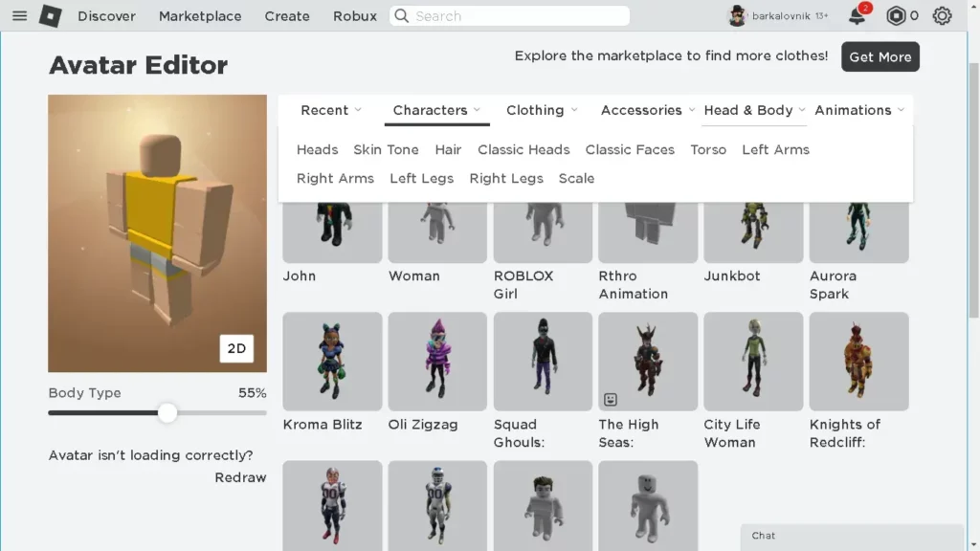Open the notifications bell
The width and height of the screenshot is (980, 551).
pos(857,16)
